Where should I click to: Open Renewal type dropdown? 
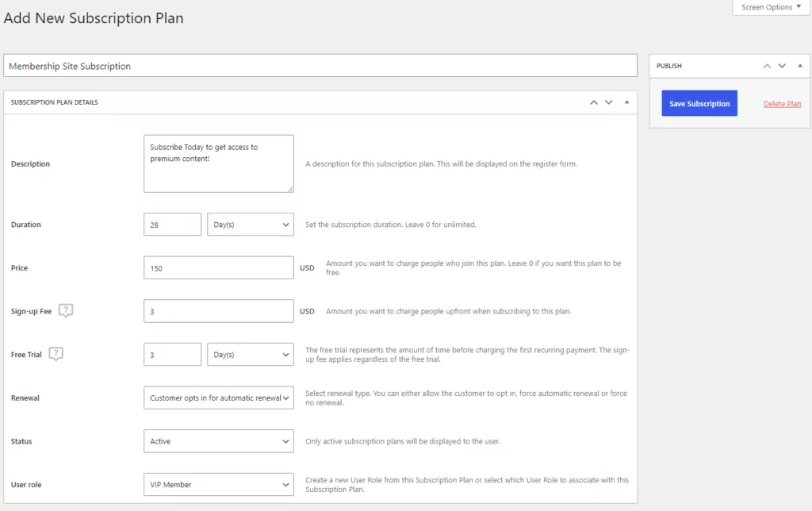pos(219,398)
